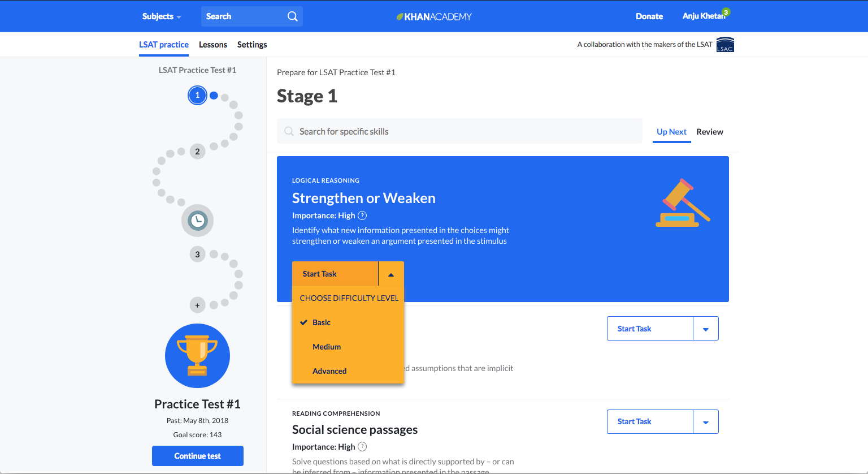
Task: Click the Donate link
Action: pyautogui.click(x=649, y=16)
